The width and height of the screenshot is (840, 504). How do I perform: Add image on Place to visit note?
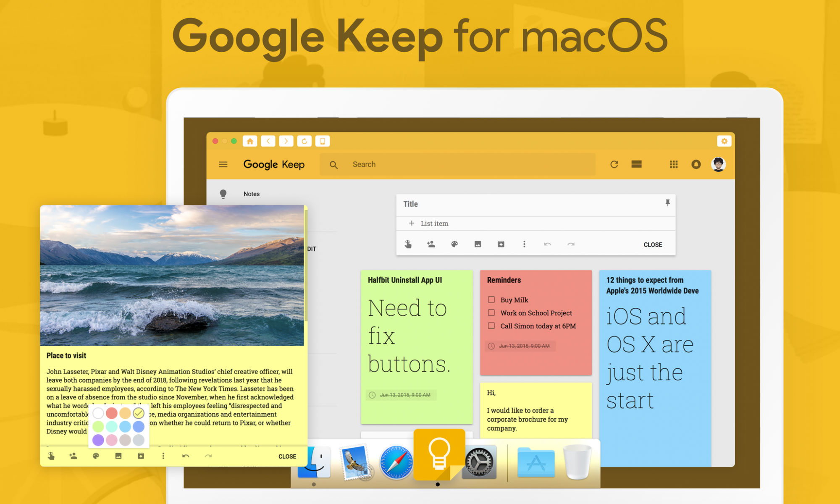click(x=118, y=456)
